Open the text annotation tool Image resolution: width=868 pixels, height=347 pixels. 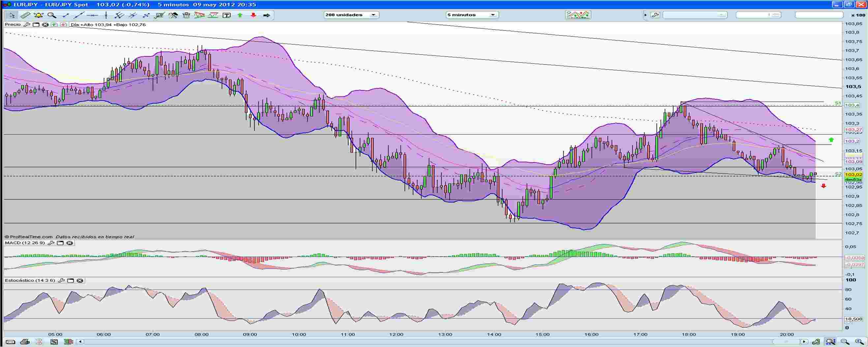point(226,15)
